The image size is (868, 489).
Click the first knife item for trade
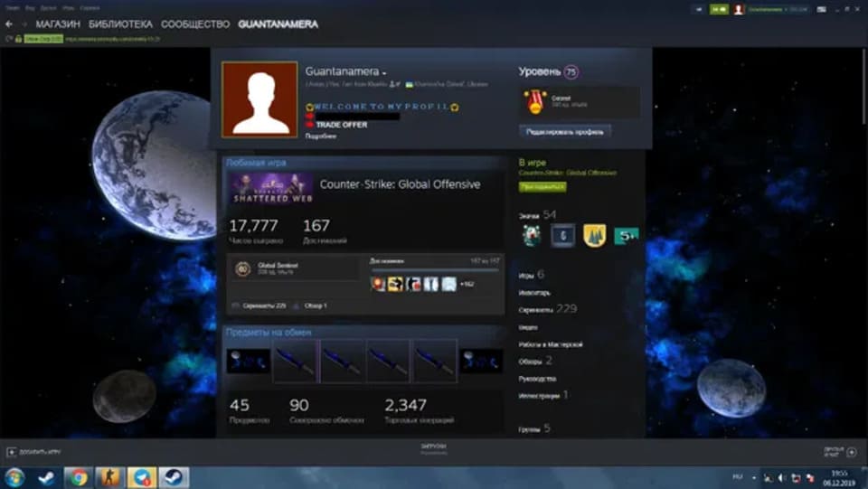pyautogui.click(x=295, y=362)
